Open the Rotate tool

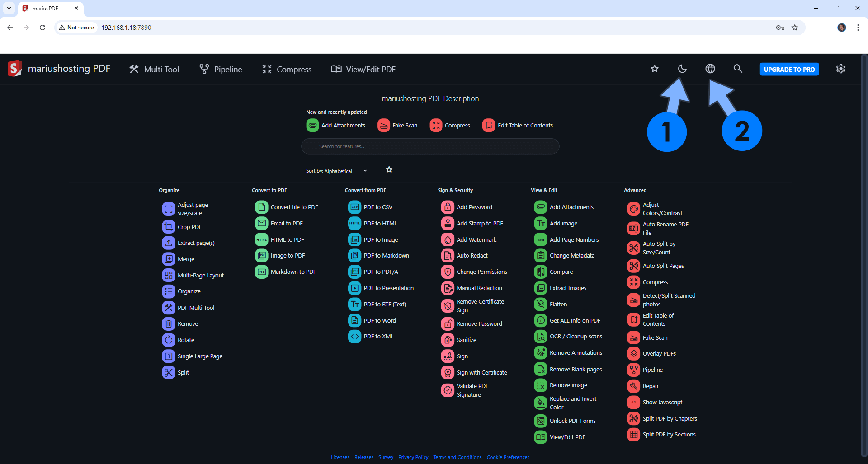click(x=179, y=340)
